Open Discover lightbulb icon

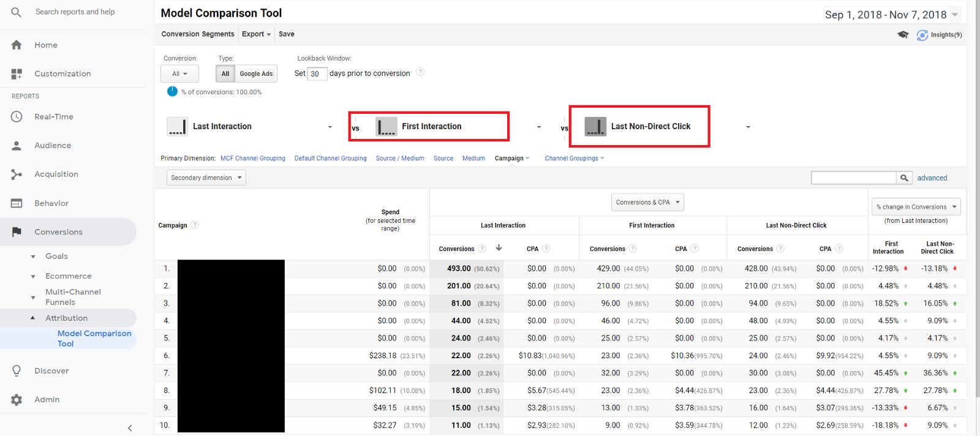(x=17, y=370)
